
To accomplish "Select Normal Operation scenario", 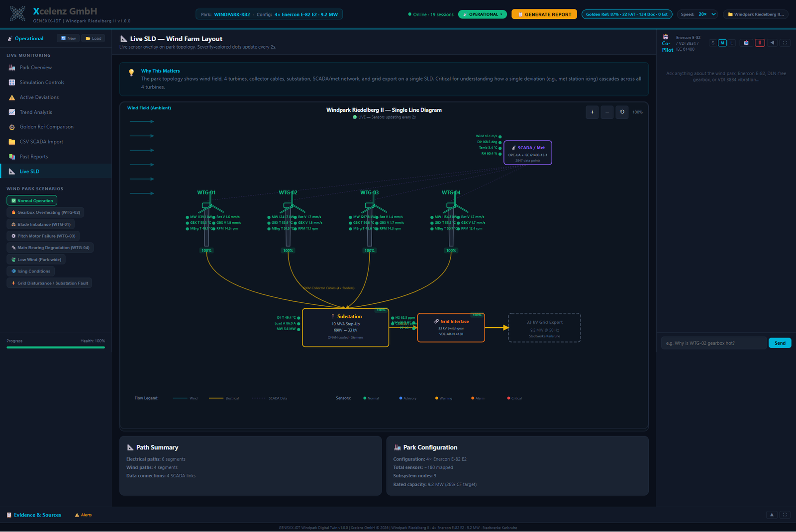I will [x=32, y=201].
